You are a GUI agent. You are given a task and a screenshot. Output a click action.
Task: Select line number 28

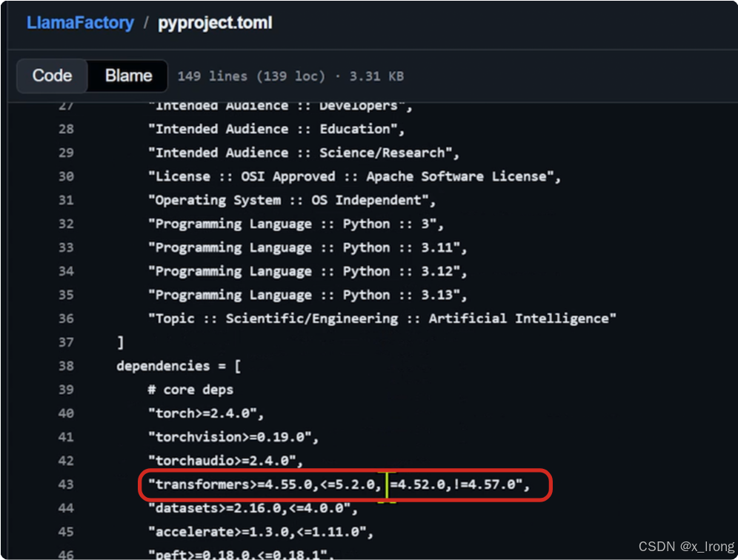point(67,129)
